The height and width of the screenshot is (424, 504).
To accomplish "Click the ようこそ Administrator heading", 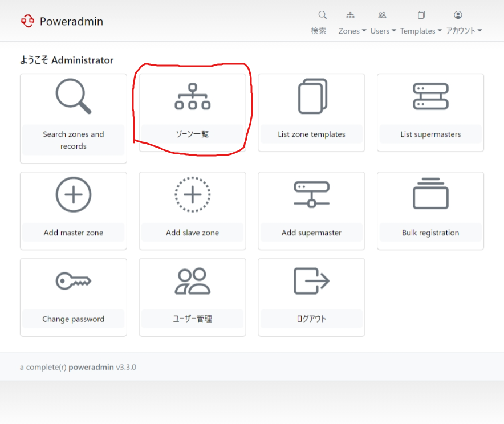I will (67, 60).
